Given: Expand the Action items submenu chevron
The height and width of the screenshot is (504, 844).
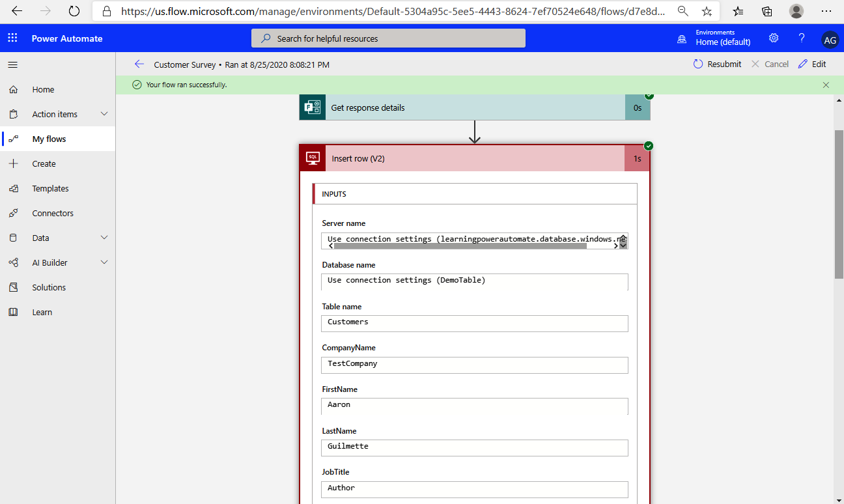Looking at the screenshot, I should pyautogui.click(x=104, y=114).
